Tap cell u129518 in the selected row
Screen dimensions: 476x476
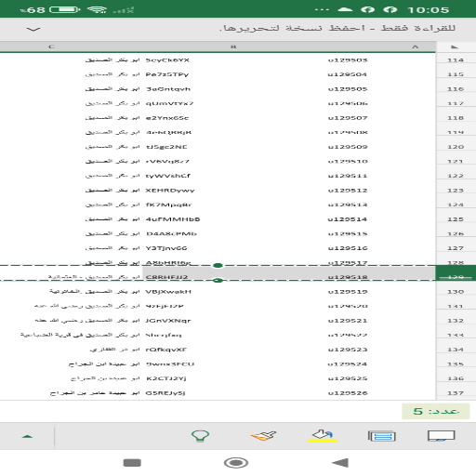[348, 277]
